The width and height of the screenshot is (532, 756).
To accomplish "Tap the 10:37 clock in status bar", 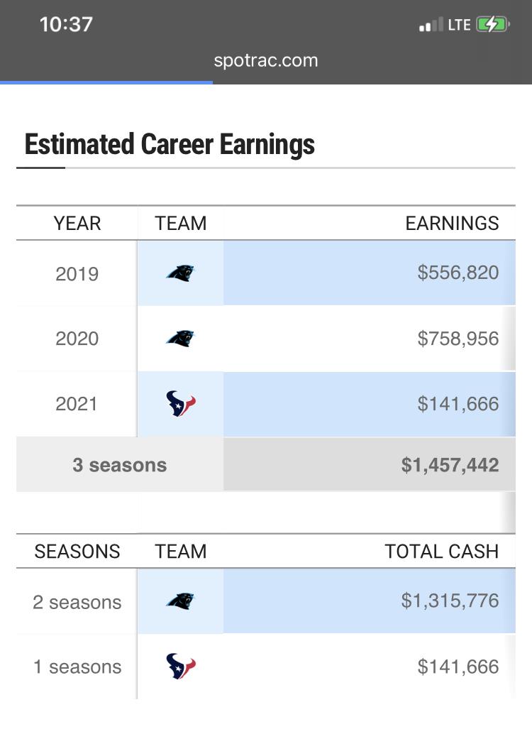I will coord(66,24).
